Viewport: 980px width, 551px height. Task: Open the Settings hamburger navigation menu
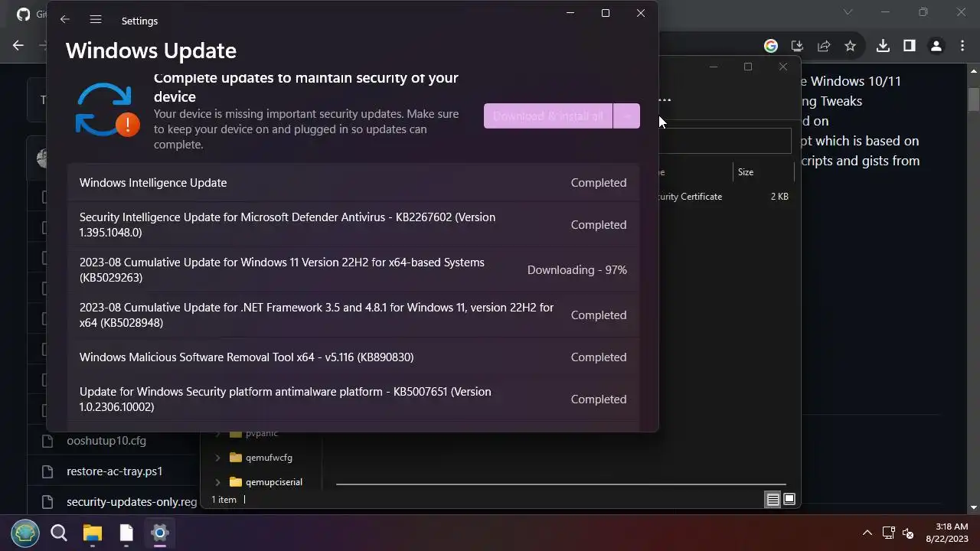(x=96, y=20)
